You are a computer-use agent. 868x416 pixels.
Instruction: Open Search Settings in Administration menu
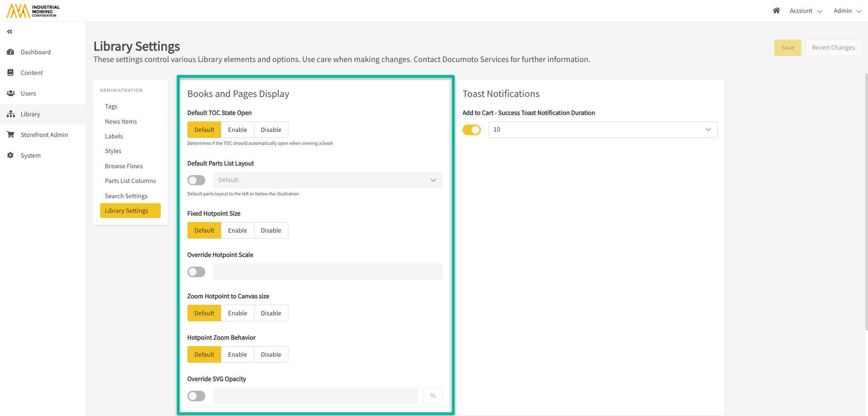tap(126, 196)
